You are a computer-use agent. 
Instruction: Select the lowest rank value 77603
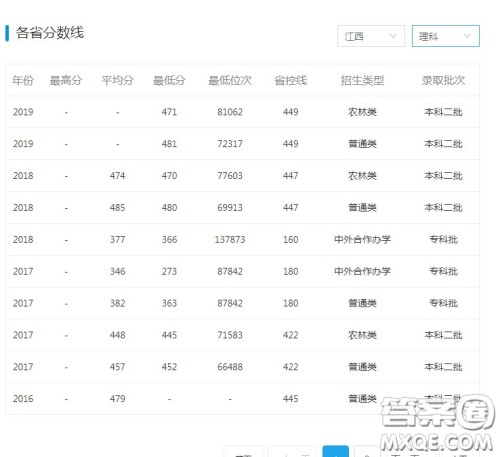[x=230, y=176]
